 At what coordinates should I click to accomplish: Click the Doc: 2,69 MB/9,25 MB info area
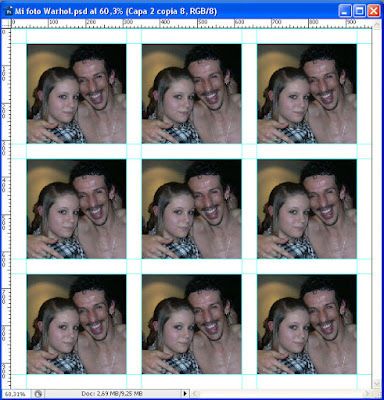click(x=112, y=394)
